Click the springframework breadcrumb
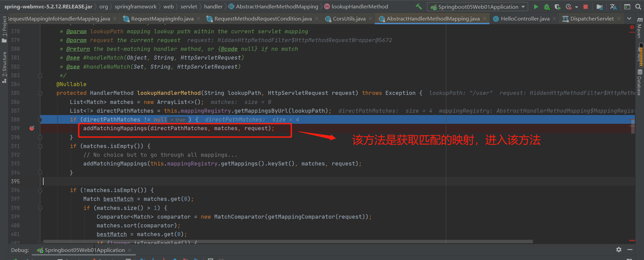Screen dimensions: 644x260 pyautogui.click(x=136, y=6)
